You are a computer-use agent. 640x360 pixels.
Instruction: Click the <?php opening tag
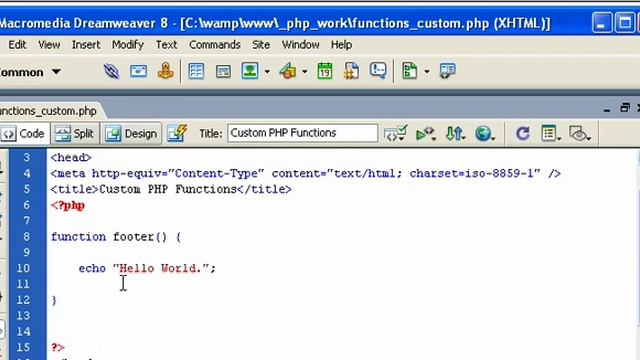68,205
